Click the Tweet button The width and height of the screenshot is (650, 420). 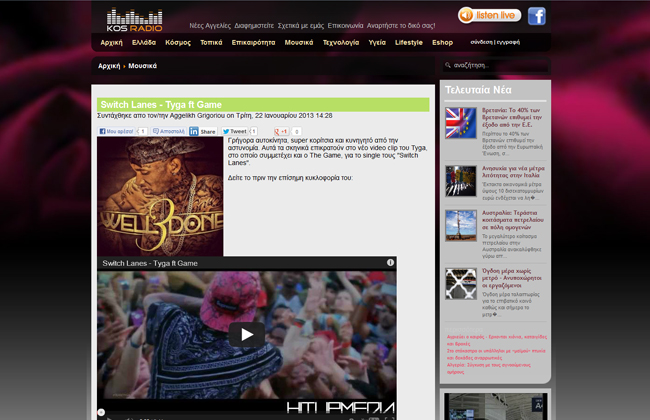[x=235, y=131]
